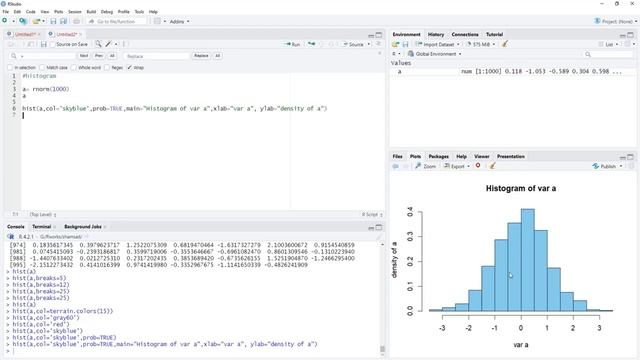640x360 pixels.
Task: Maximize the Environment pane
Action: pos(631,35)
